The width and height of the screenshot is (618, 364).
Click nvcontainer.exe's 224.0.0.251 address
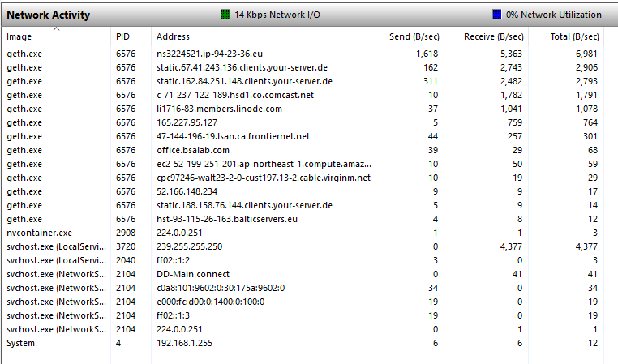179,233
